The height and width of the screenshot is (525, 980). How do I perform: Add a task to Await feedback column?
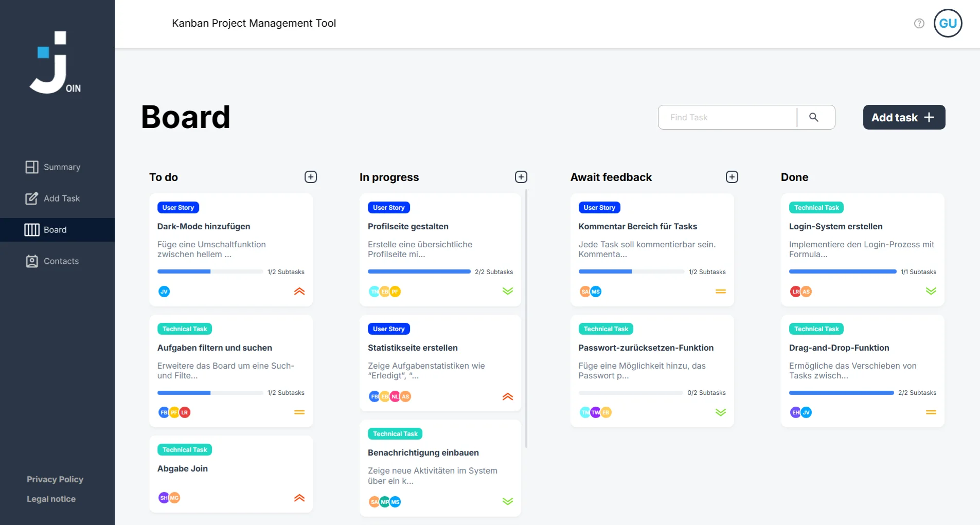point(732,177)
